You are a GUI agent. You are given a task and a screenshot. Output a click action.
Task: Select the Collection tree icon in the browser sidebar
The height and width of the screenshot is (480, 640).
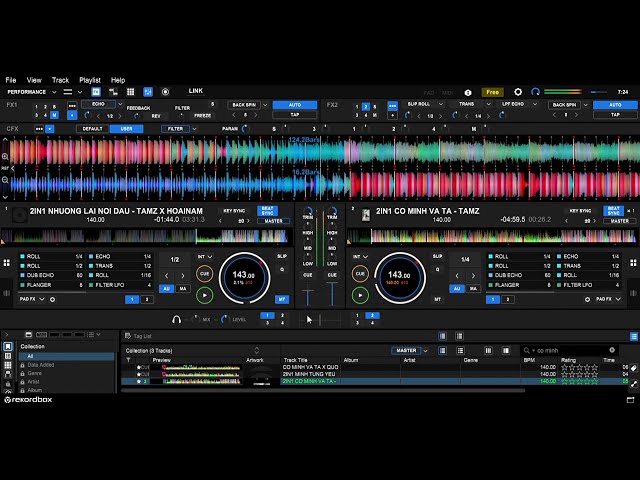(x=8, y=347)
